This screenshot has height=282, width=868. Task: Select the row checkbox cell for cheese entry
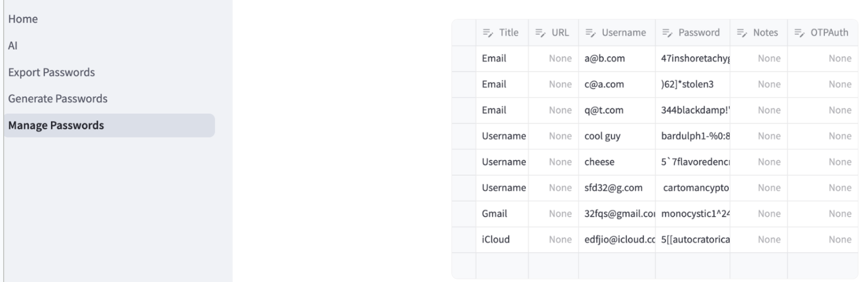[464, 162]
